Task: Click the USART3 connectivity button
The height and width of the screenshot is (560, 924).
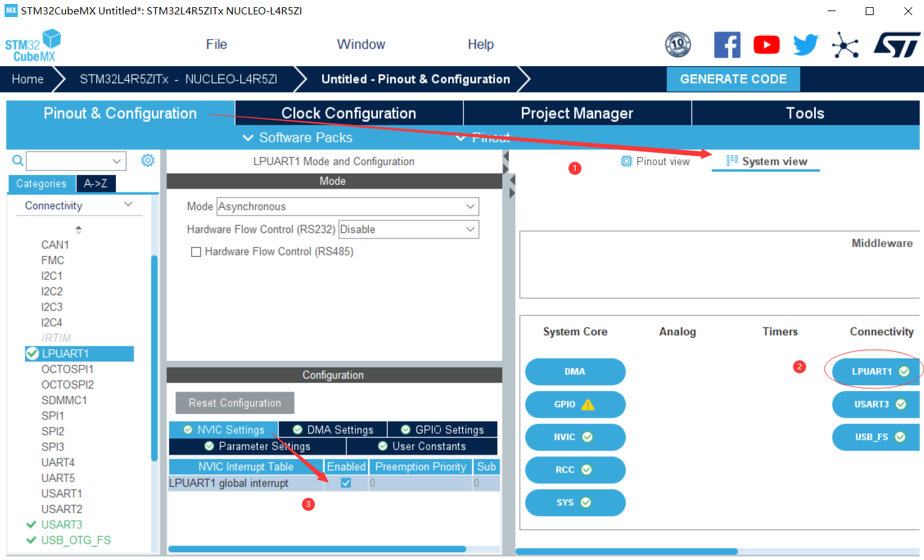Action: 876,404
